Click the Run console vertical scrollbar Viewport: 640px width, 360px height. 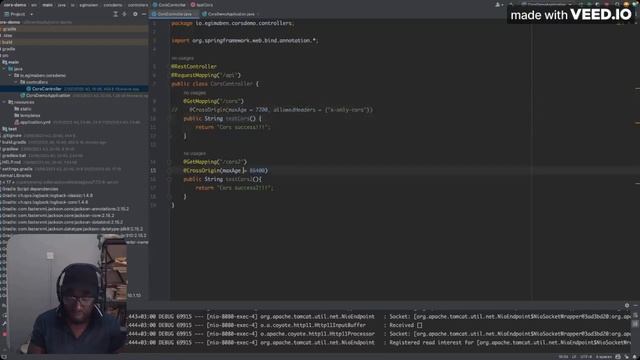coord(635,324)
